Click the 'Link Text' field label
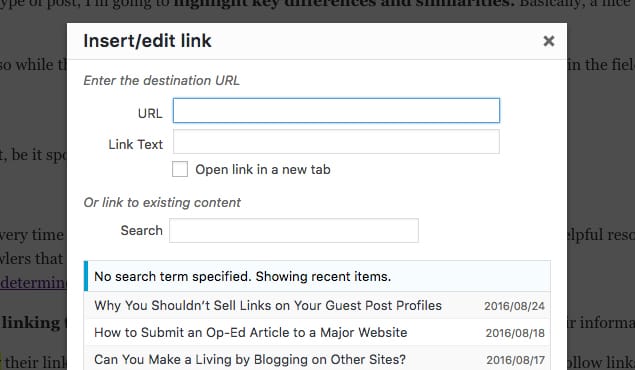 click(x=136, y=145)
